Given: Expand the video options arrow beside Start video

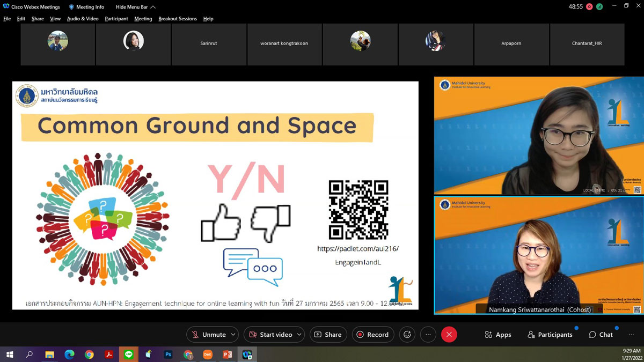Looking at the screenshot, I should pyautogui.click(x=299, y=335).
